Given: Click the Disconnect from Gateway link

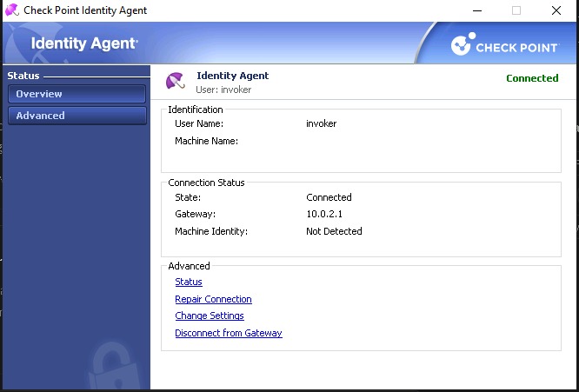Looking at the screenshot, I should coord(229,333).
